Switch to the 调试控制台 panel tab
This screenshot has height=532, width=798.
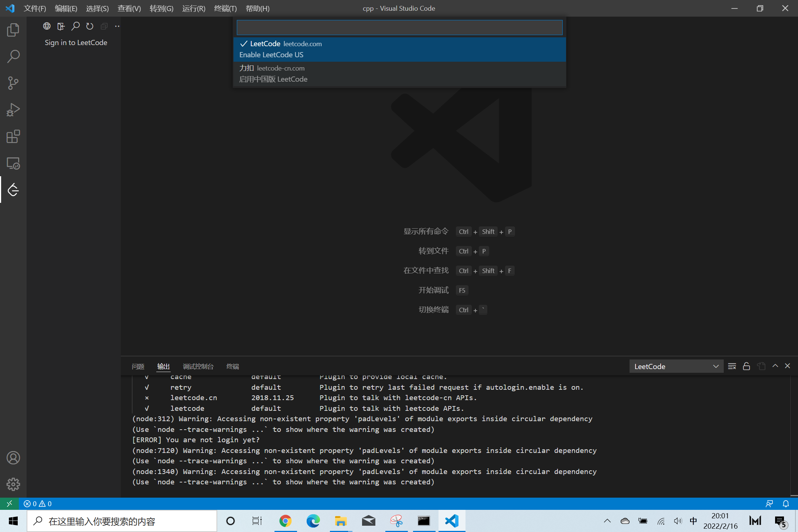pos(198,366)
